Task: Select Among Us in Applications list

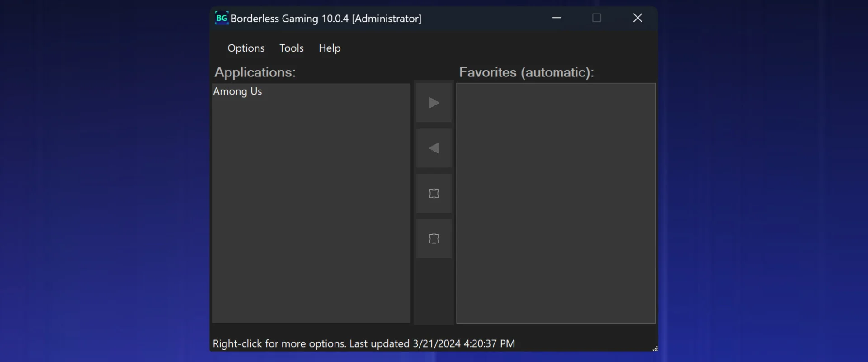Action: 238,91
